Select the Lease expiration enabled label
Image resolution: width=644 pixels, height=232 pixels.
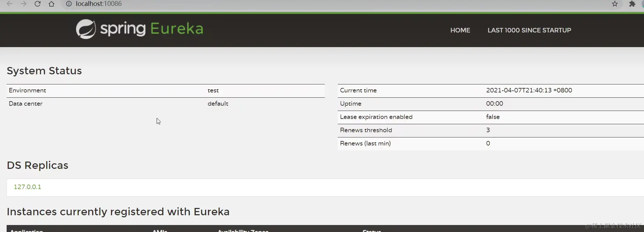(x=376, y=117)
